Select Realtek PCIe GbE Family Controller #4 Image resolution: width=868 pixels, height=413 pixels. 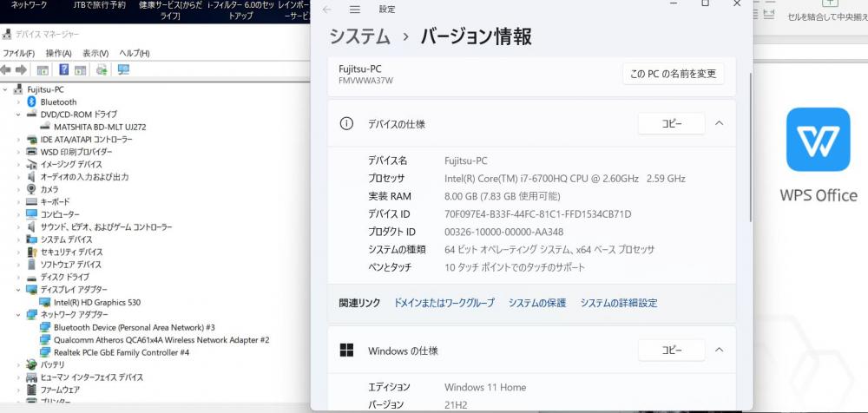click(x=122, y=352)
